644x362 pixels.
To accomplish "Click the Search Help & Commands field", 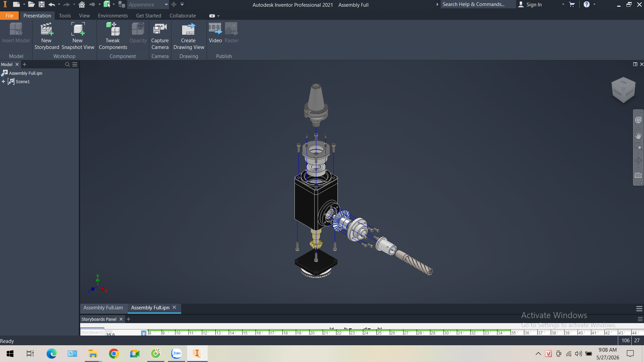I will [x=478, y=4].
